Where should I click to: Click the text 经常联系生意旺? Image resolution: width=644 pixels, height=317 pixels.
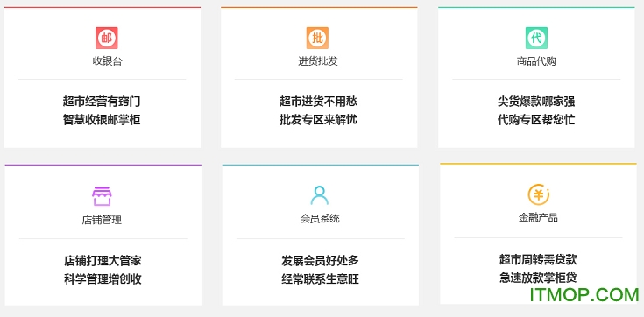click(x=321, y=279)
